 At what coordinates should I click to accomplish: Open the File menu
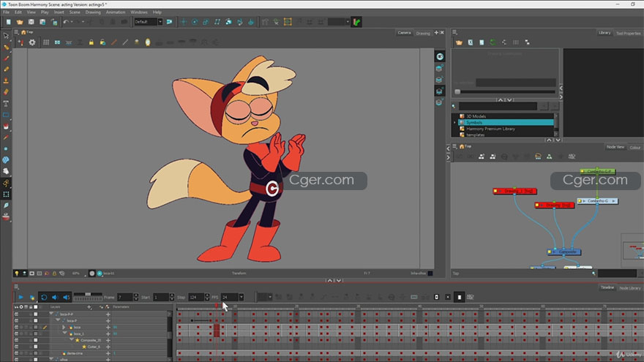[6, 12]
